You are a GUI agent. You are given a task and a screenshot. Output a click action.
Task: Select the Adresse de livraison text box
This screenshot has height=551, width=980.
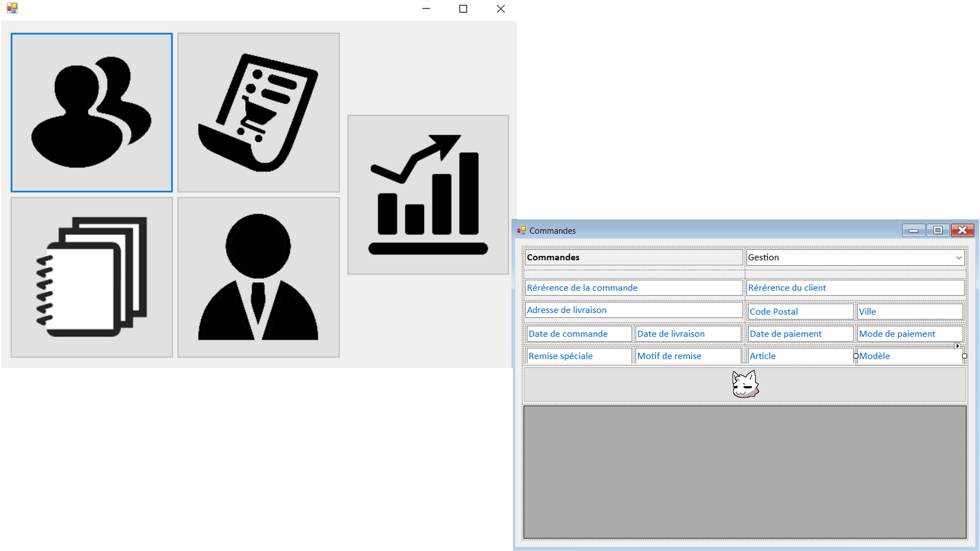pyautogui.click(x=633, y=310)
